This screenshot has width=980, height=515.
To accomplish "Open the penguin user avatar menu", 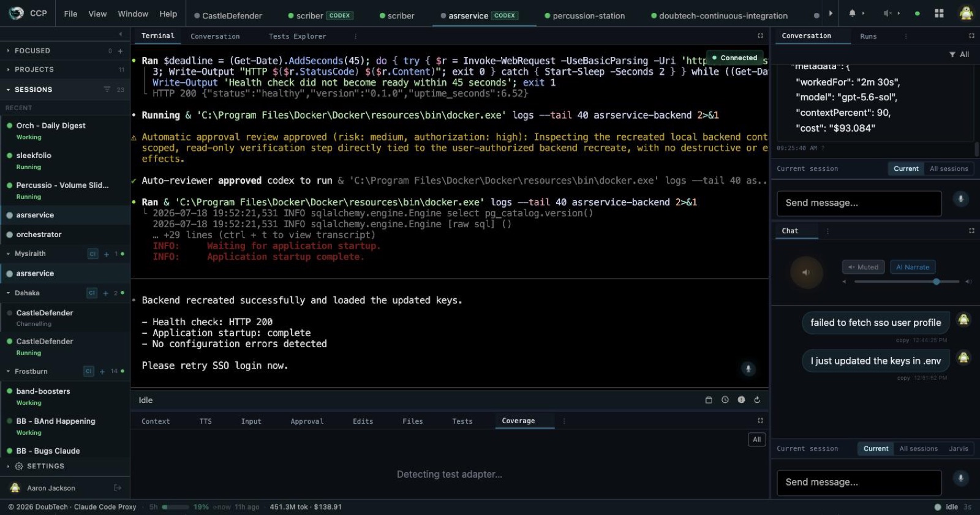I will tap(966, 13).
